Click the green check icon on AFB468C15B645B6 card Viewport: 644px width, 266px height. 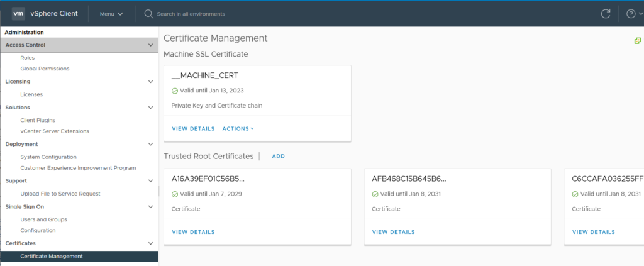pyautogui.click(x=375, y=194)
